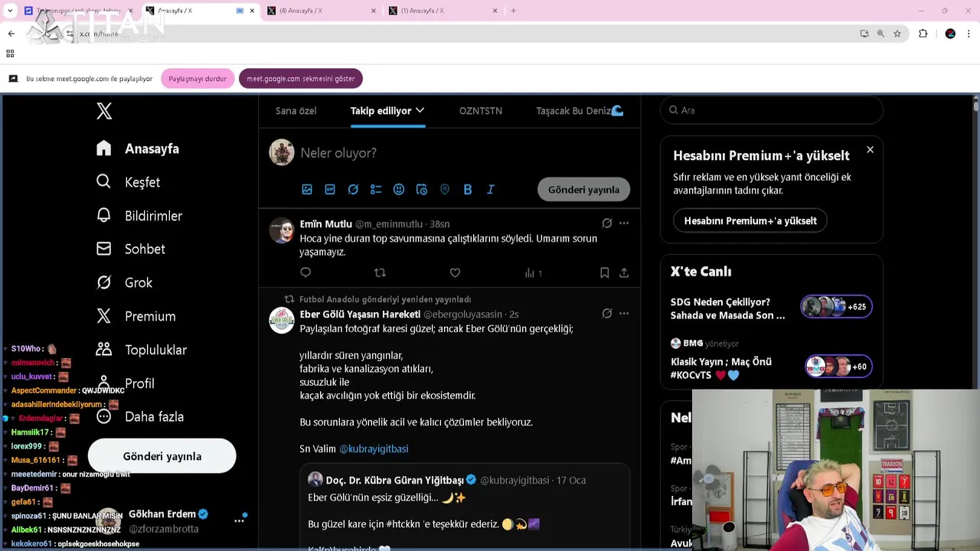Viewport: 980px width, 551px height.
Task: Share Emin Mutlu's post
Action: click(624, 272)
